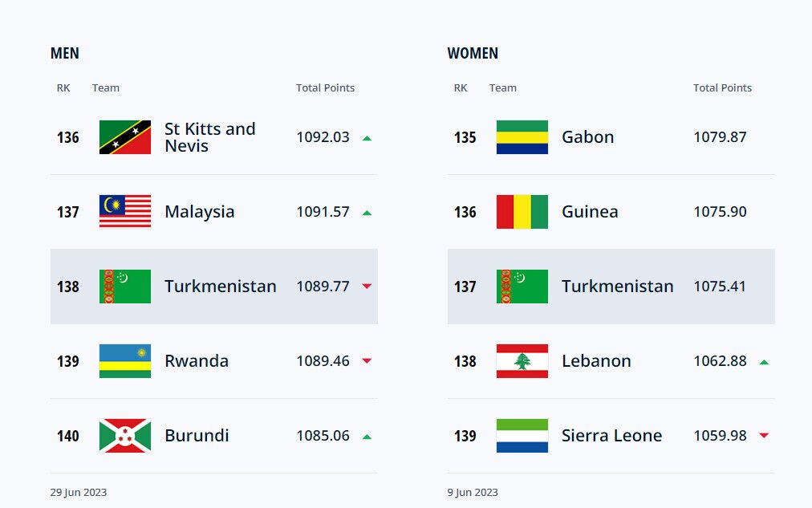Click the Rwanda flag icon
The height and width of the screenshot is (508, 812).
pyautogui.click(x=125, y=361)
